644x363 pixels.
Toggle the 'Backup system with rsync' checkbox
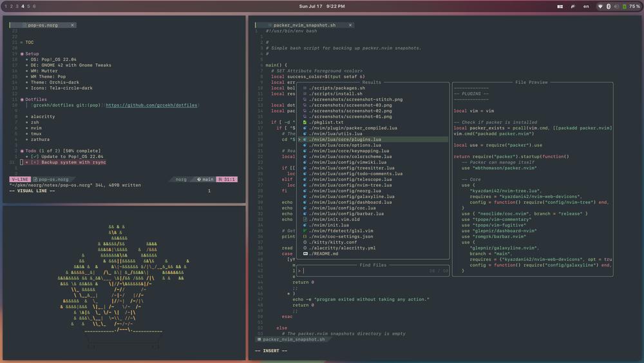[x=35, y=162]
